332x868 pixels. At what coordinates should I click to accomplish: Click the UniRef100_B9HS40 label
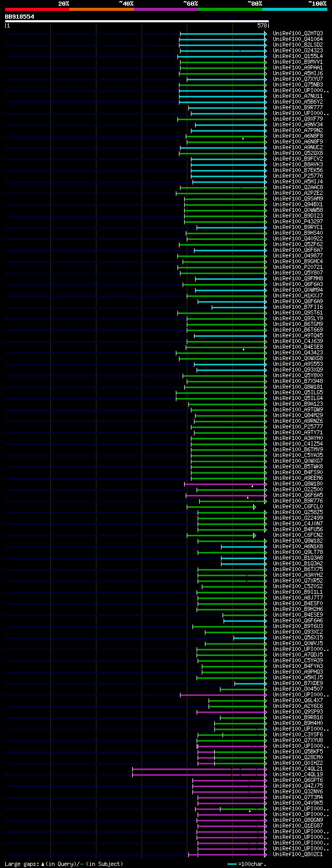pyautogui.click(x=298, y=233)
